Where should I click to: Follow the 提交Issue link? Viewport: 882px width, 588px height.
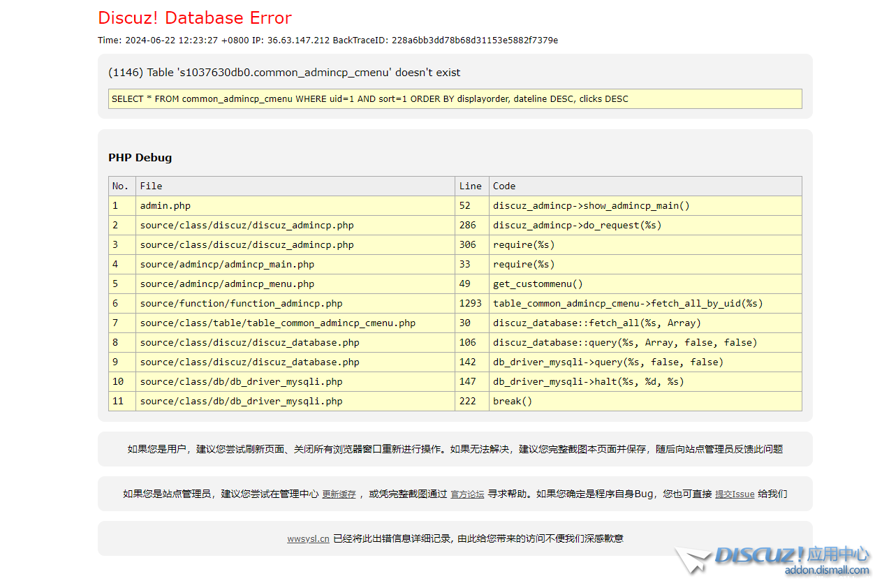click(734, 494)
